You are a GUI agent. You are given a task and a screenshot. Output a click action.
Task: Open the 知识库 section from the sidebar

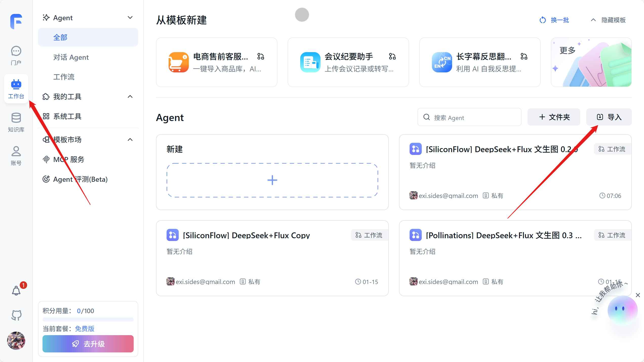(x=16, y=122)
